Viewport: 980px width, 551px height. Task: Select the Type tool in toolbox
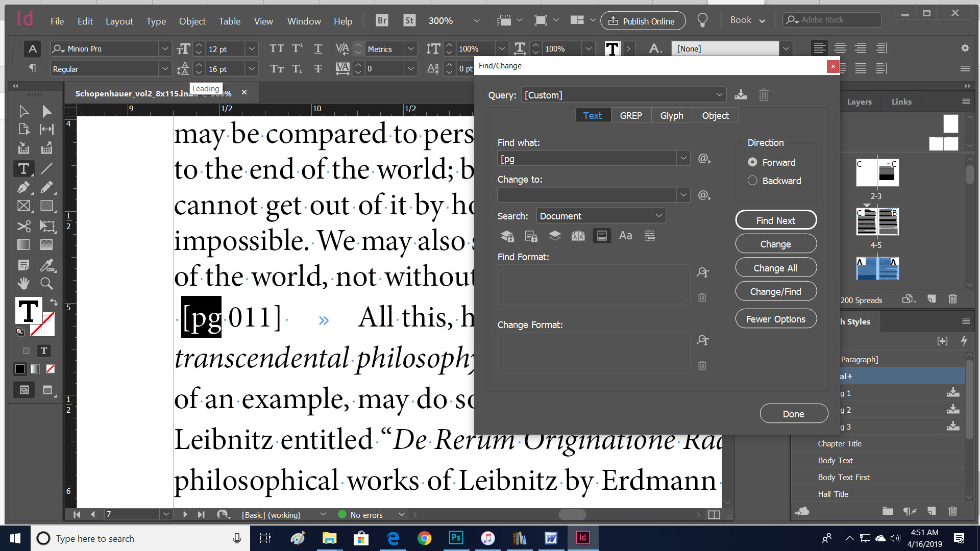click(23, 169)
